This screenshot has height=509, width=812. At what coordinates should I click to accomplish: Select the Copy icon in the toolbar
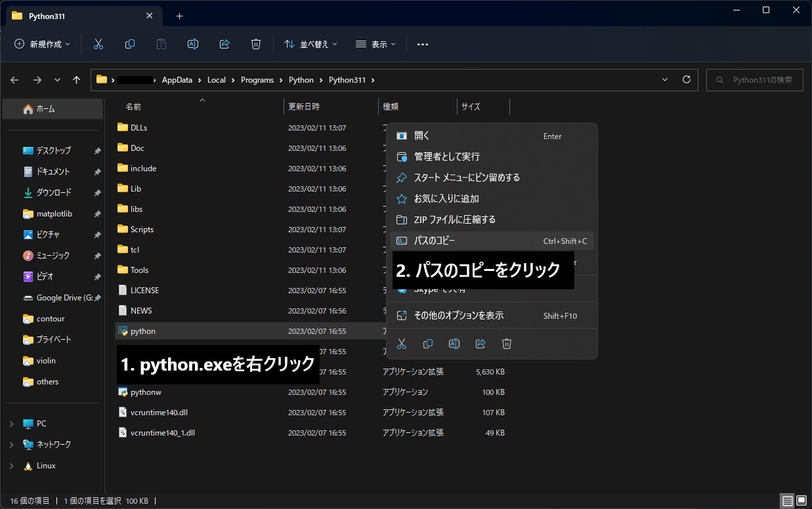pos(129,43)
